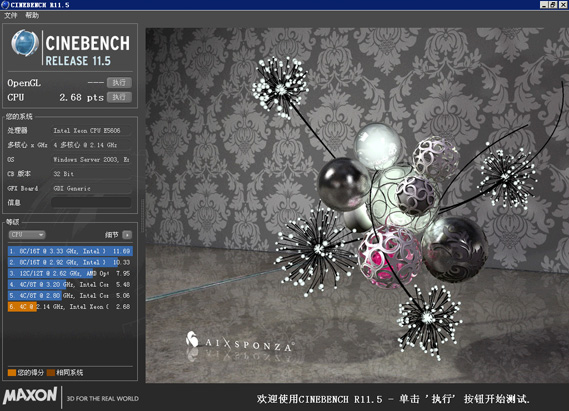Select ranking row 5 scoring 5.06
Image resolution: width=569 pixels, height=411 pixels.
pyautogui.click(x=70, y=296)
